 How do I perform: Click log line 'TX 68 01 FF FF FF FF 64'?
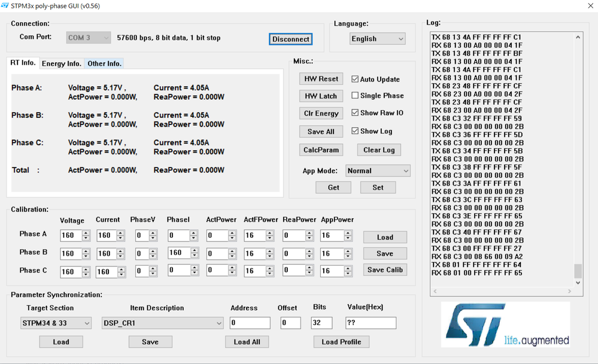click(476, 265)
